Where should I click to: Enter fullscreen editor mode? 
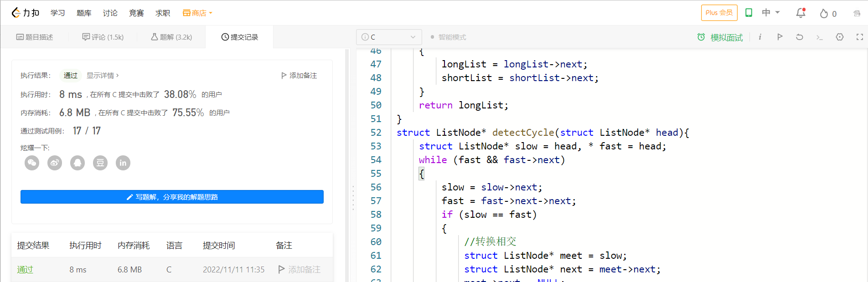click(859, 37)
